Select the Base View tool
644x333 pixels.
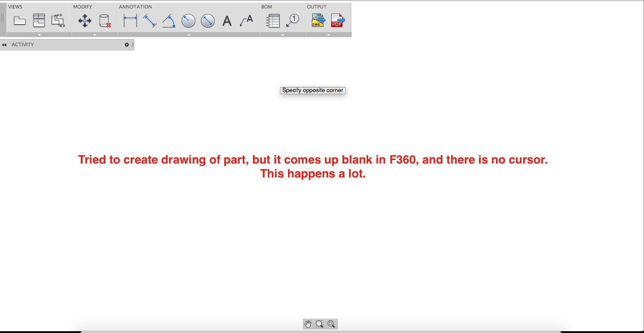[x=20, y=21]
